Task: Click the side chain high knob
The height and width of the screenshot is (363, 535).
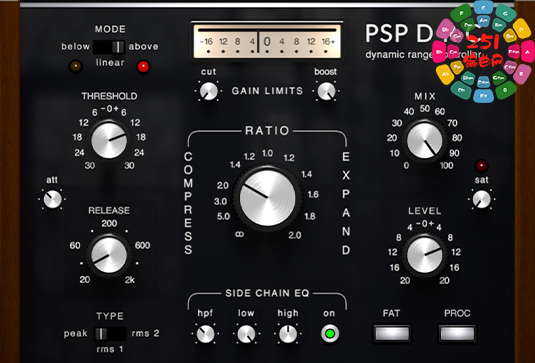Action: click(x=288, y=334)
